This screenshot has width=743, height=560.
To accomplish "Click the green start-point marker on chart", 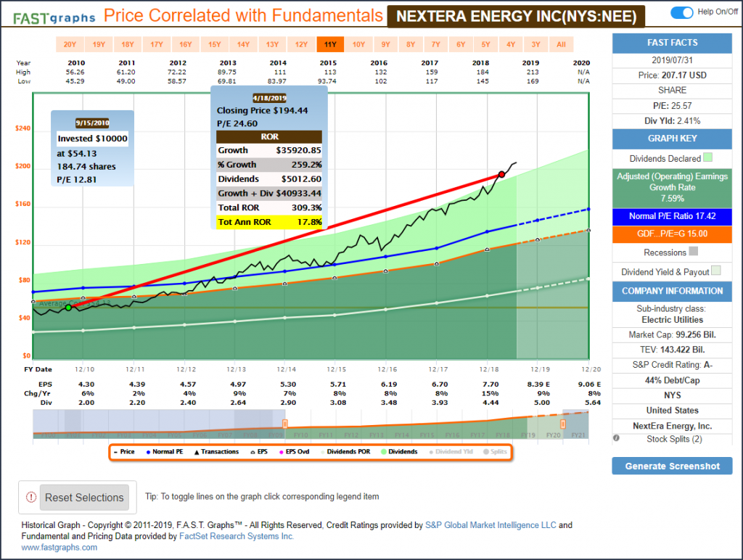I will [69, 308].
